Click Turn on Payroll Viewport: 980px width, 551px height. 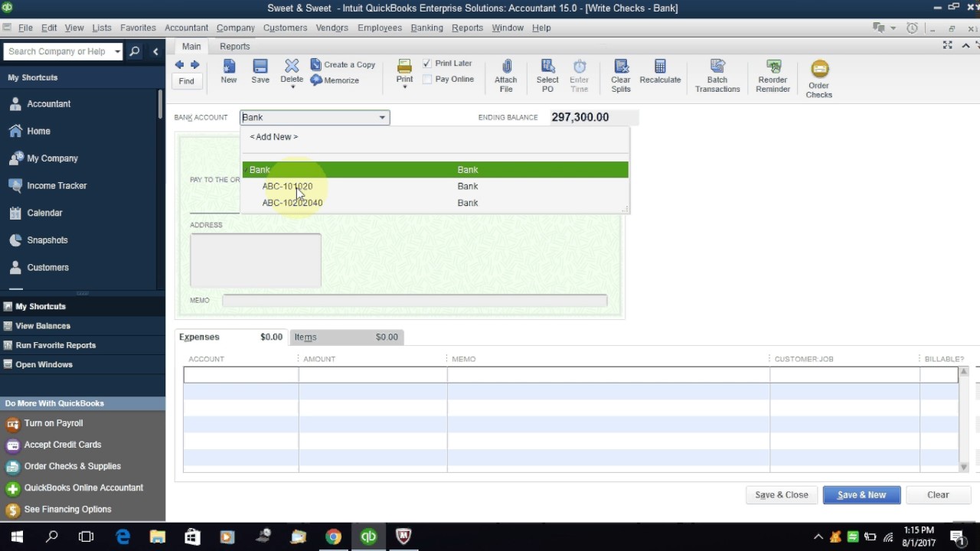53,423
